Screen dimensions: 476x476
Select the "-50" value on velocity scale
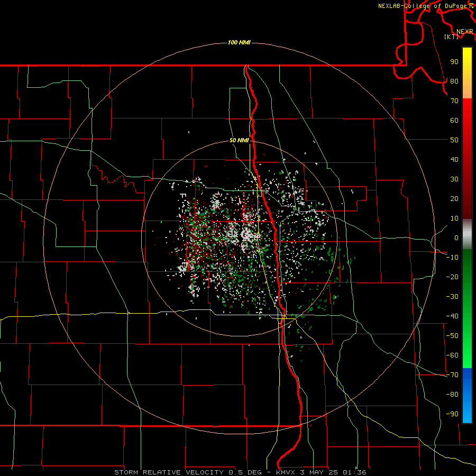point(452,336)
